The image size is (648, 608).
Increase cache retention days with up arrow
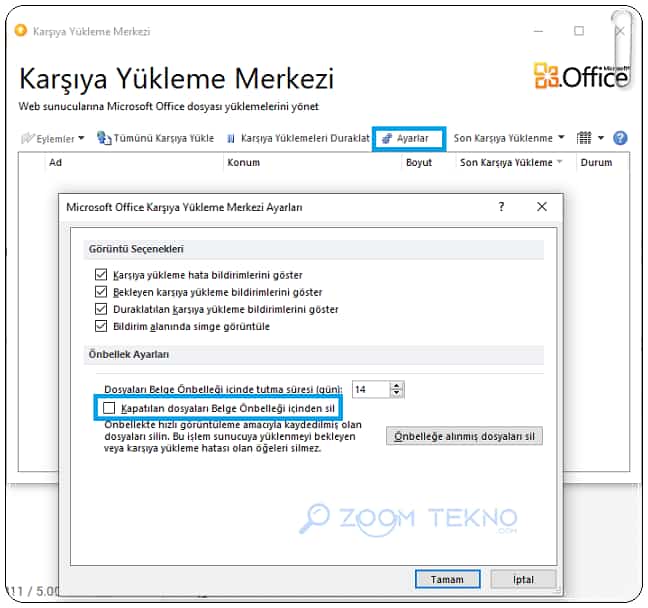(x=397, y=386)
